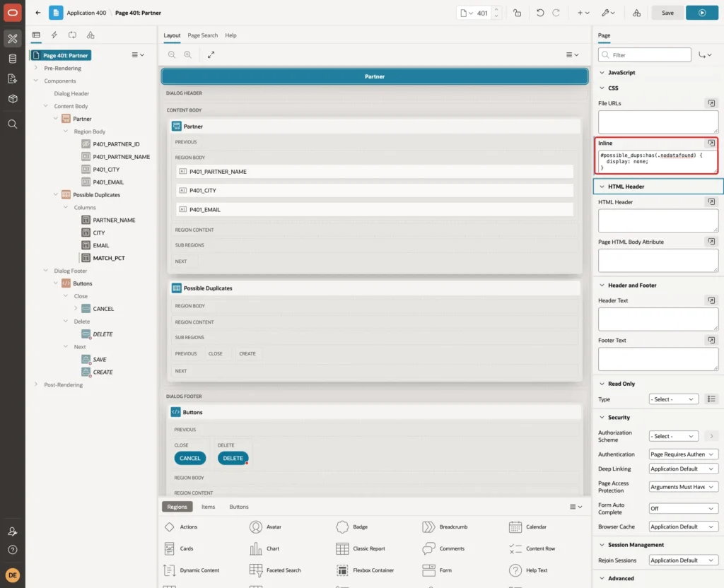Open the App Builder icon in sidebar
This screenshot has height=588, width=724.
coord(13,39)
